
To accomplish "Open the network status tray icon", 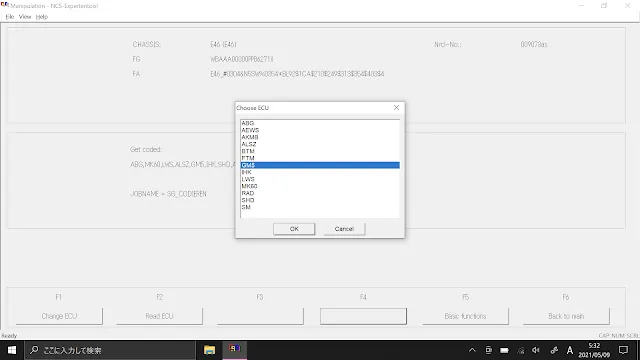I will pos(521,350).
